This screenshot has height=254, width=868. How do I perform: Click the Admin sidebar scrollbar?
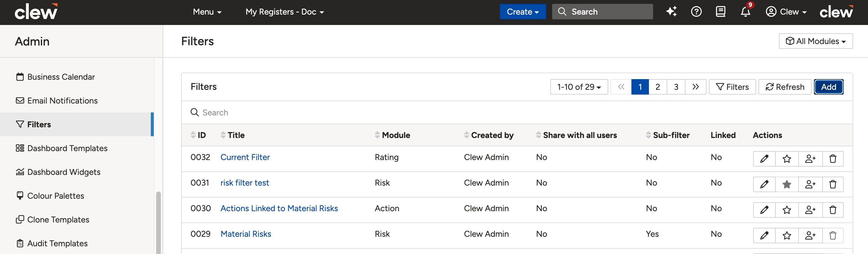[x=158, y=223]
